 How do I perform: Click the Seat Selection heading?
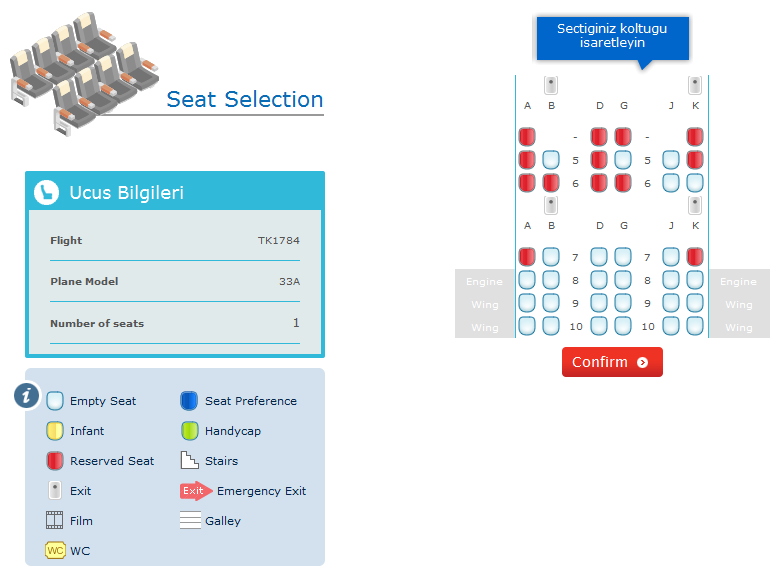point(245,99)
